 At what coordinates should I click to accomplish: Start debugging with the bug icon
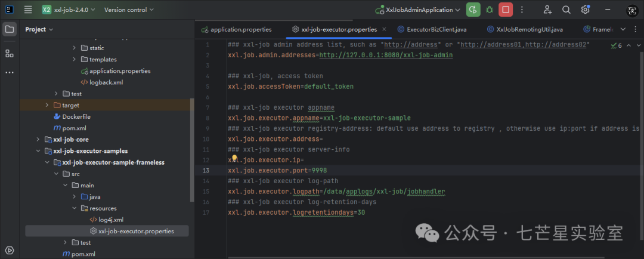pyautogui.click(x=490, y=10)
